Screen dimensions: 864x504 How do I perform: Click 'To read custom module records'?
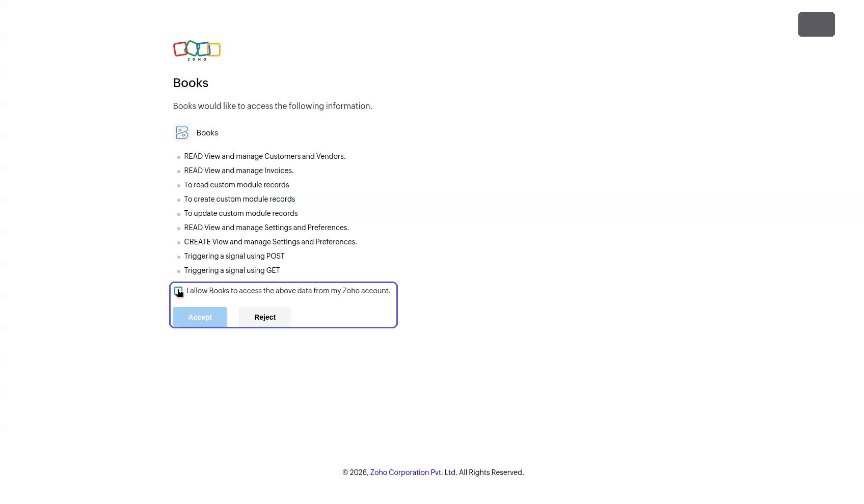tap(236, 185)
